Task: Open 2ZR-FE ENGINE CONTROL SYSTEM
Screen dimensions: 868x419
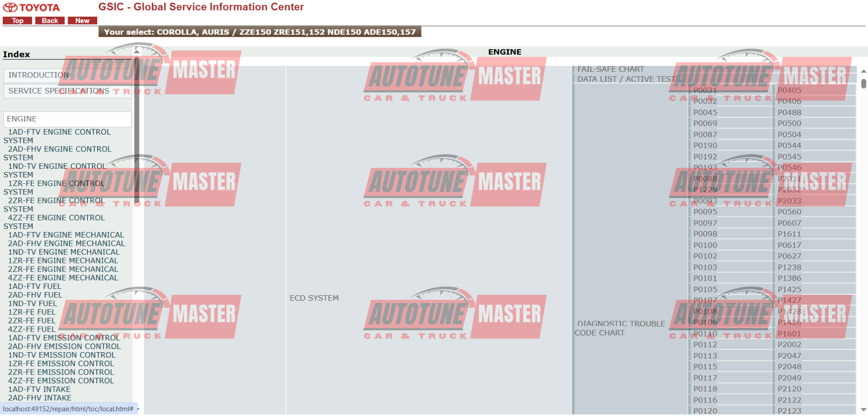Action: tap(54, 205)
